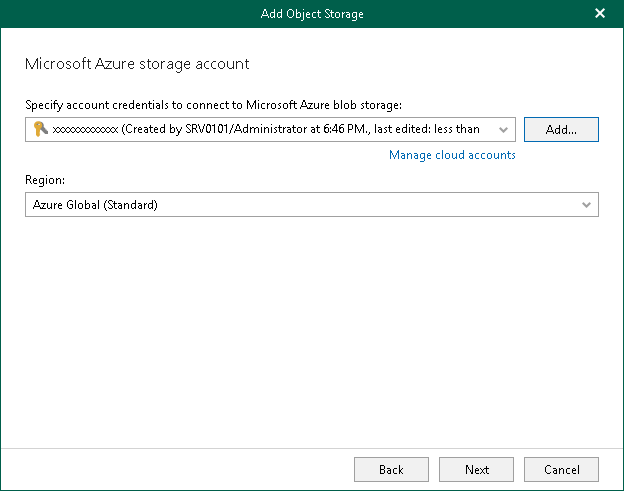Click the key icon in the credentials field
This screenshot has width=624, height=491.
click(x=40, y=129)
